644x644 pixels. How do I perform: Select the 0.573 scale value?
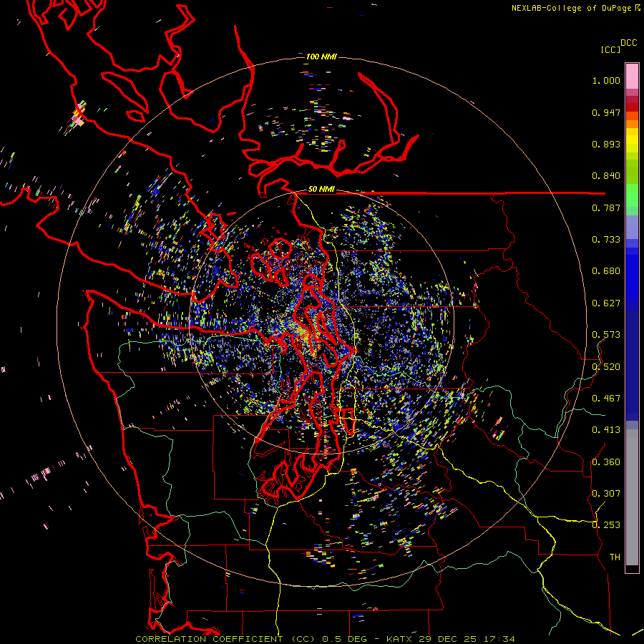coord(606,335)
